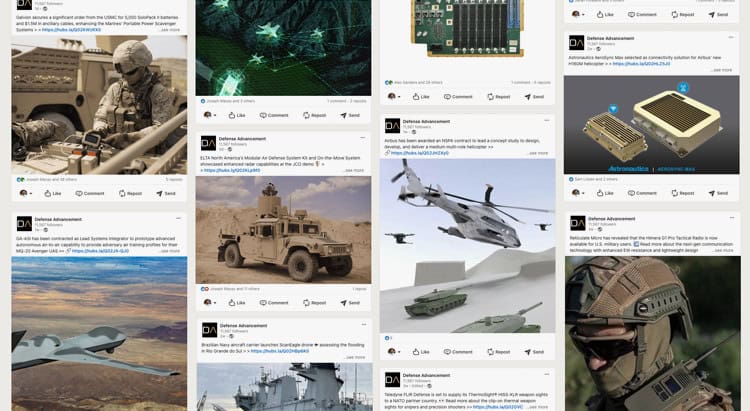750x411 pixels.
Task: Send the Airbus NSPA helicopter post
Action: pos(534,352)
